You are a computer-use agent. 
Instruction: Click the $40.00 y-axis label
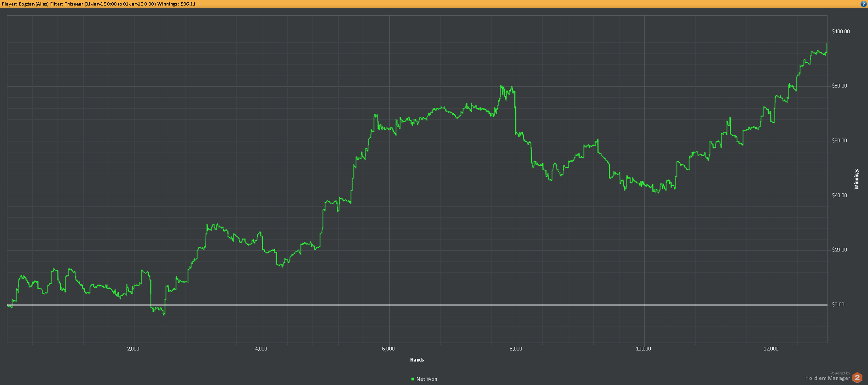[x=839, y=195]
